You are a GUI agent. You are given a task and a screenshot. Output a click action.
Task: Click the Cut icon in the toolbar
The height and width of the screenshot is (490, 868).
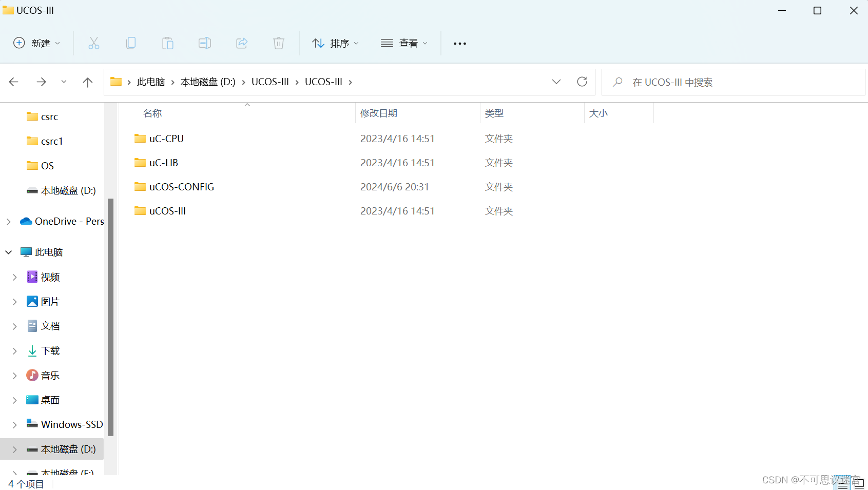pyautogui.click(x=93, y=43)
